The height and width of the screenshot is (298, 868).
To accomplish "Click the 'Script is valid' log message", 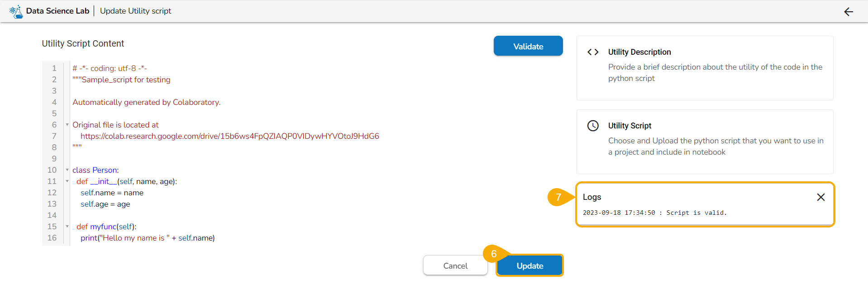I will [x=696, y=213].
